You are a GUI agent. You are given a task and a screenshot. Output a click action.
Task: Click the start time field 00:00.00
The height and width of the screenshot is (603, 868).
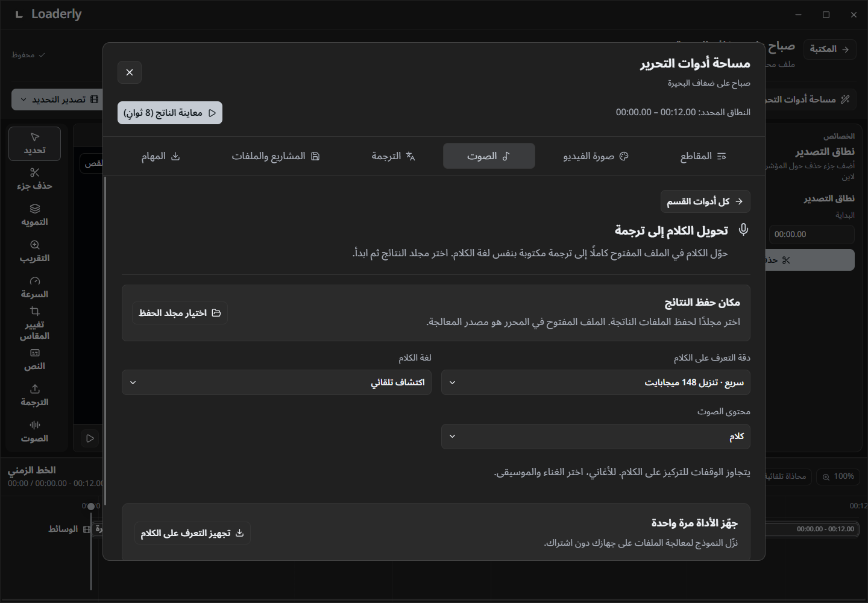coord(811,235)
